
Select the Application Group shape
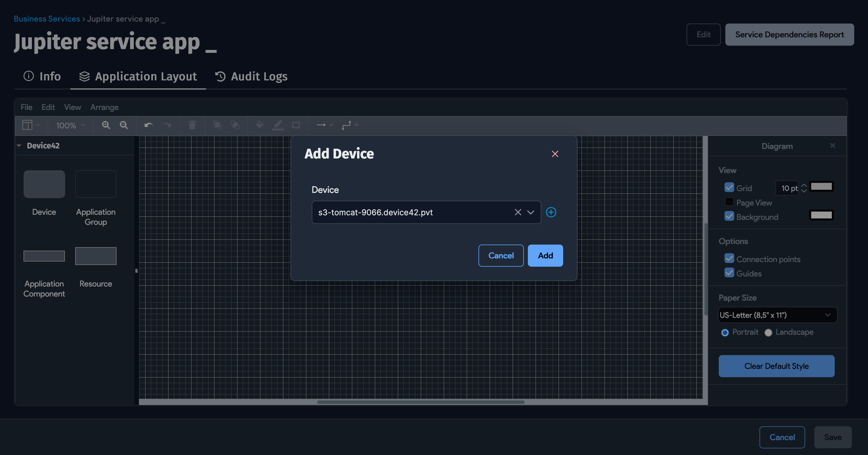[x=96, y=184]
